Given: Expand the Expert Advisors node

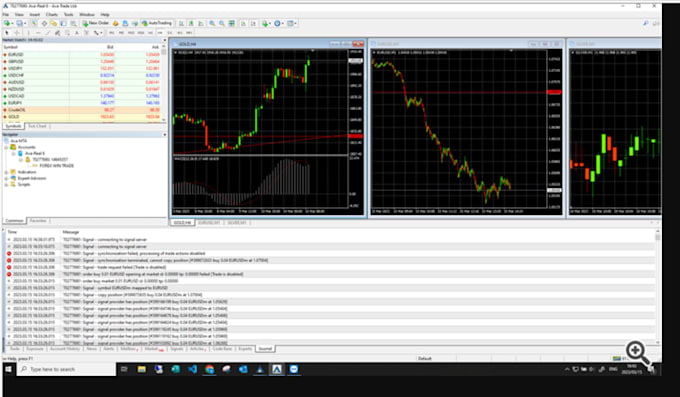Looking at the screenshot, I should pyautogui.click(x=6, y=178).
